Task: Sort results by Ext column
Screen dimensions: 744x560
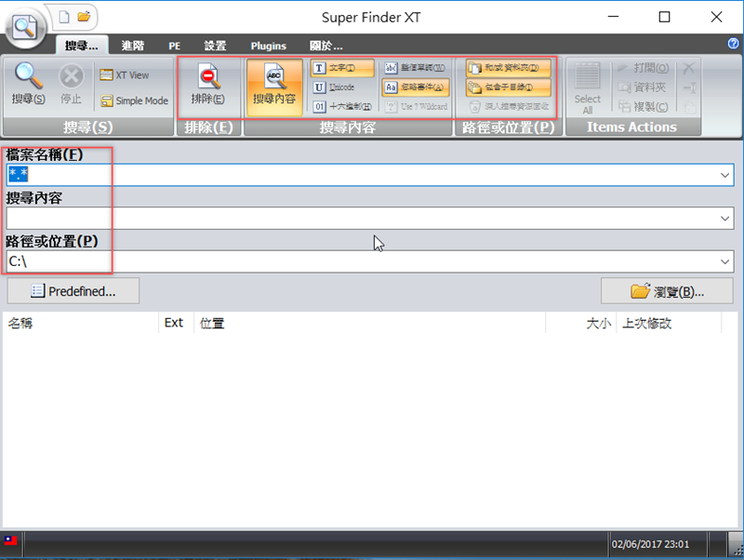Action: point(176,323)
